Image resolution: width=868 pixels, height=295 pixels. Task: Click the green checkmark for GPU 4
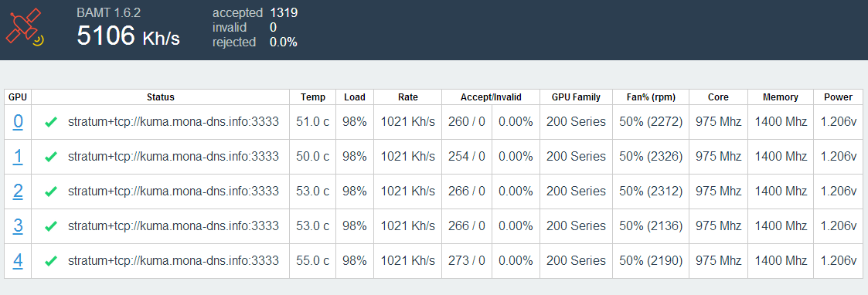click(51, 261)
